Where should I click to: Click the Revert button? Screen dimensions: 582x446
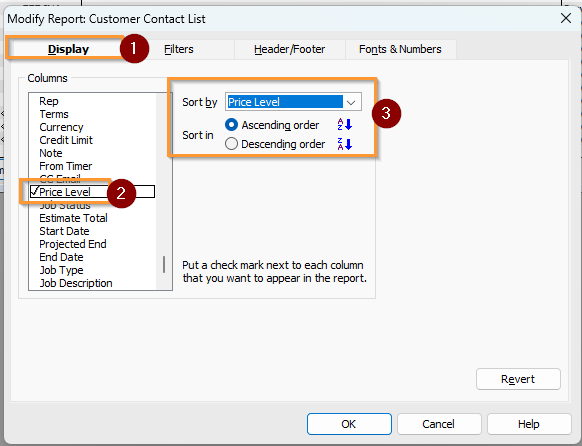[x=518, y=379]
